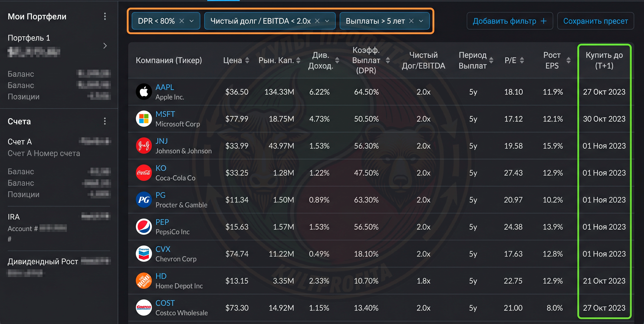Sort by Период Выплат column
Image resolution: width=644 pixels, height=324 pixels.
[491, 60]
